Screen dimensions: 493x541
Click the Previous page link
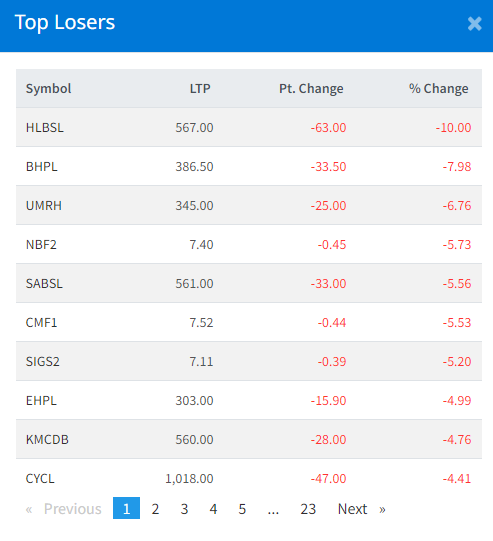pos(63,509)
